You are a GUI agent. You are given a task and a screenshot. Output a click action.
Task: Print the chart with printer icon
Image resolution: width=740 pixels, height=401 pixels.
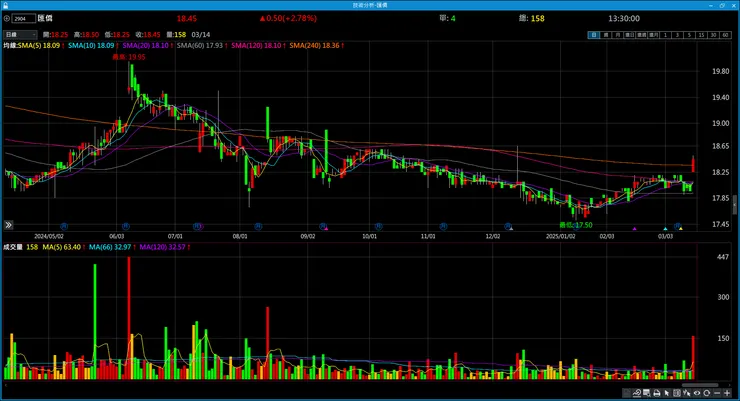[x=656, y=393]
